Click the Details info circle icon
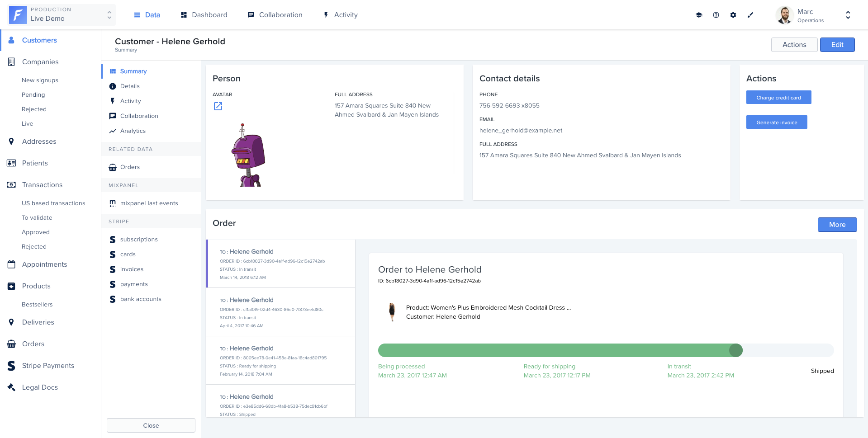 coord(113,86)
